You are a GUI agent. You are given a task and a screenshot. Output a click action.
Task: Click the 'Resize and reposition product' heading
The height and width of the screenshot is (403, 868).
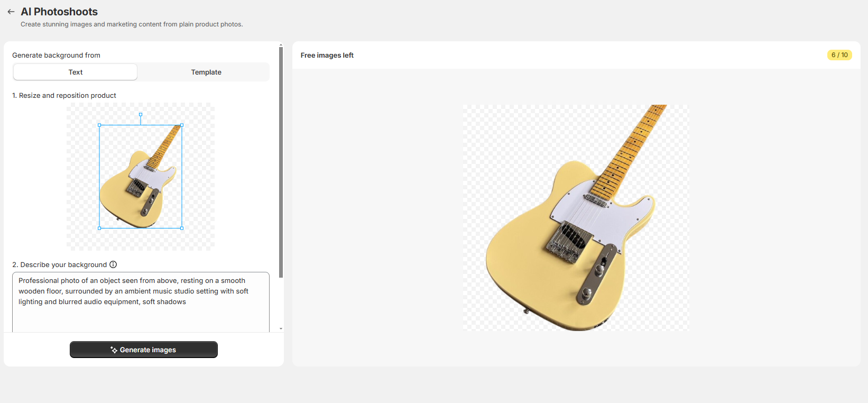(x=64, y=95)
